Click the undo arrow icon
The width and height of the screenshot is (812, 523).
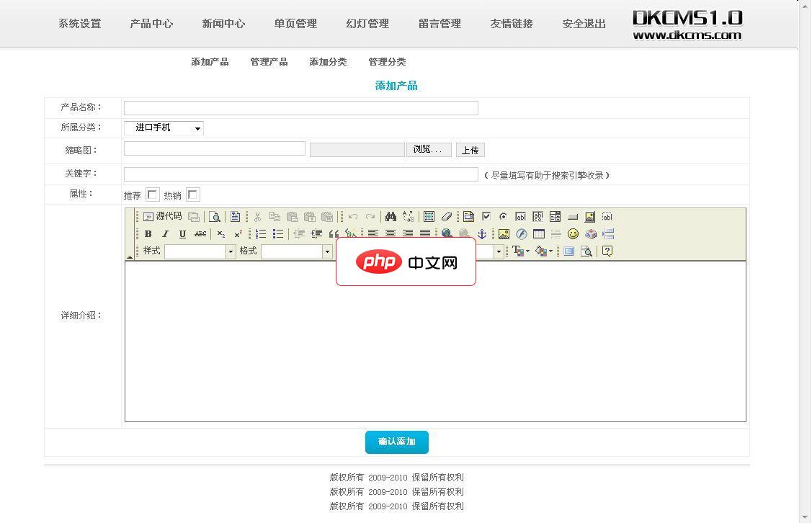point(352,216)
